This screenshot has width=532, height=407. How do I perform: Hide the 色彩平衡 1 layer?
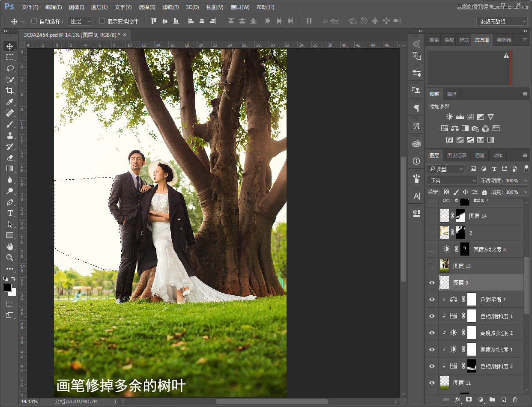432,300
